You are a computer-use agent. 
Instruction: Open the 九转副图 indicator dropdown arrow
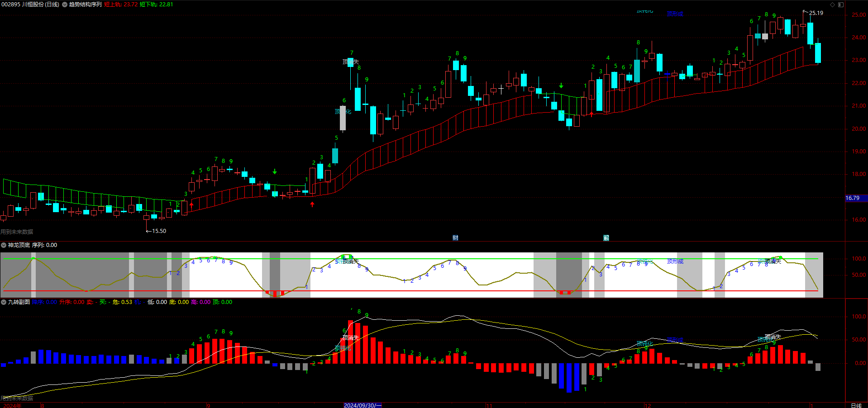tap(4, 302)
